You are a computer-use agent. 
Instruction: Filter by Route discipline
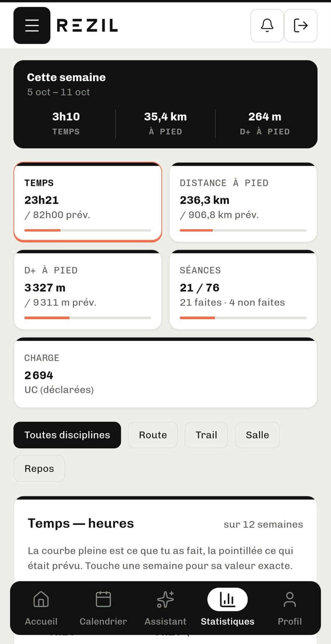[x=153, y=435]
